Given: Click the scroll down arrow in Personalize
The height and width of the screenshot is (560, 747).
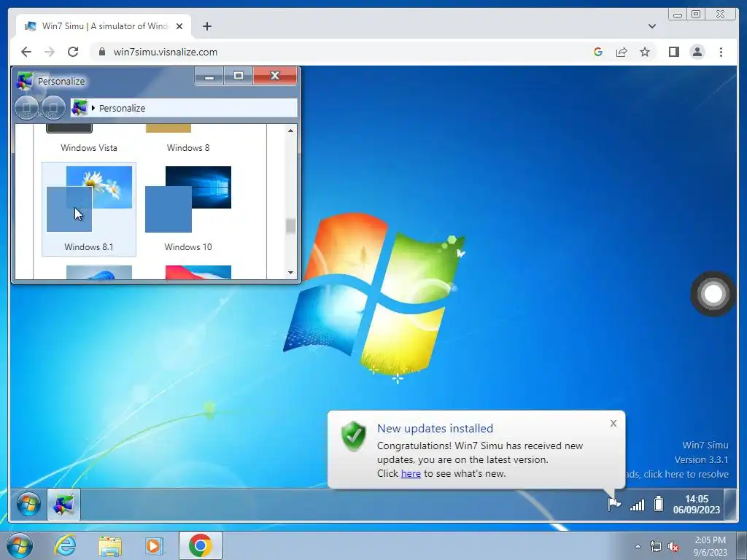Looking at the screenshot, I should (290, 273).
